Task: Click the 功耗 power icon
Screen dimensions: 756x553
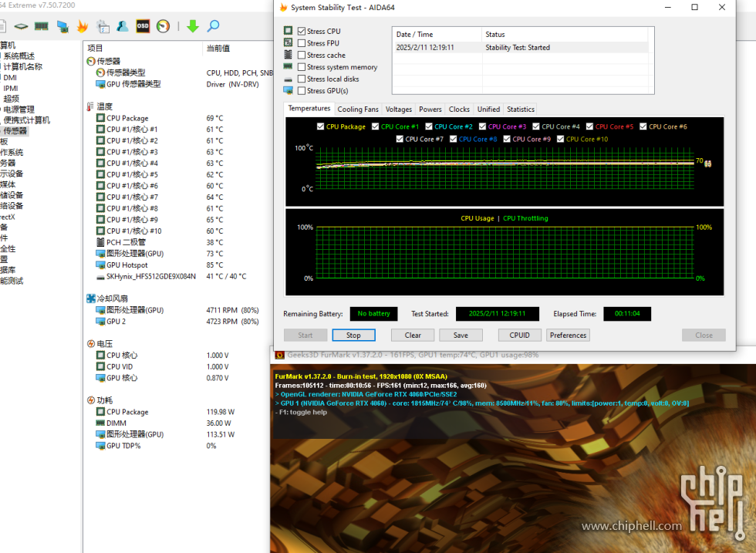Action: (91, 400)
